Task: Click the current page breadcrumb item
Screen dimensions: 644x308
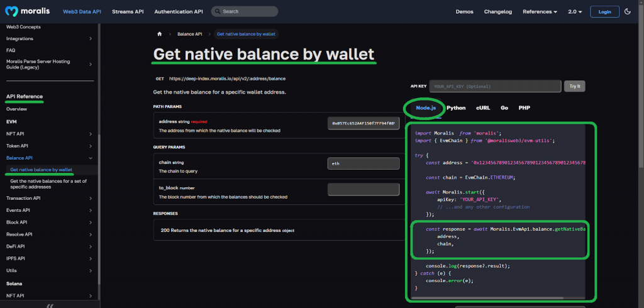Action: point(246,34)
